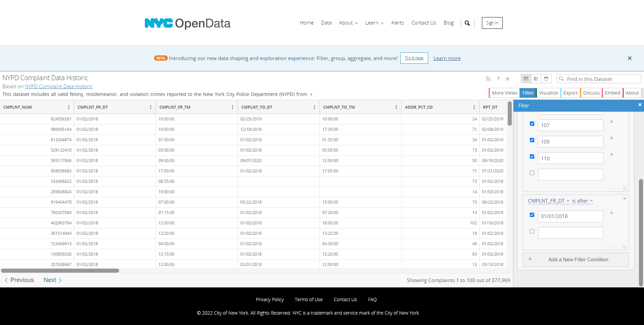Open the Learn dropdown in navigation

(375, 23)
